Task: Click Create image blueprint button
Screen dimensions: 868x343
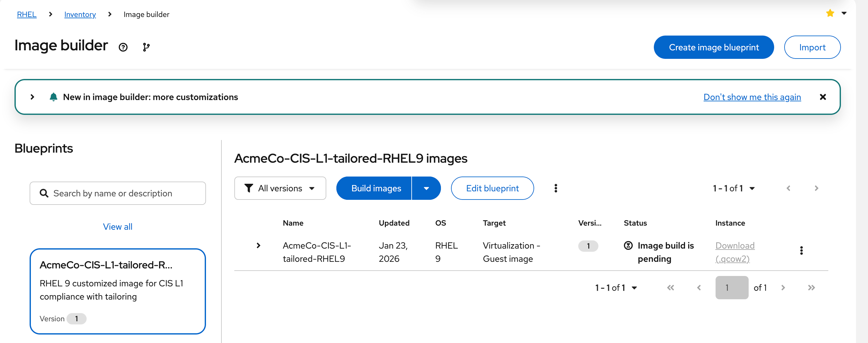Action: pos(714,47)
